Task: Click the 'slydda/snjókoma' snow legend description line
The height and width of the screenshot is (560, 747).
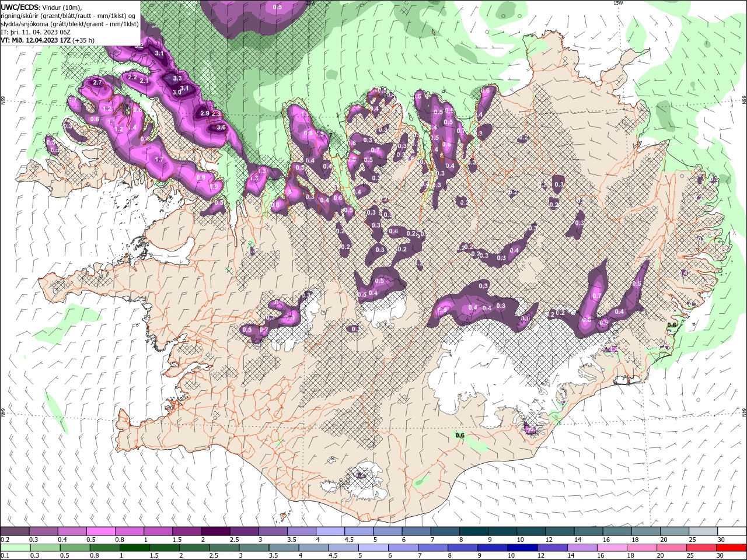Action: click(69, 24)
